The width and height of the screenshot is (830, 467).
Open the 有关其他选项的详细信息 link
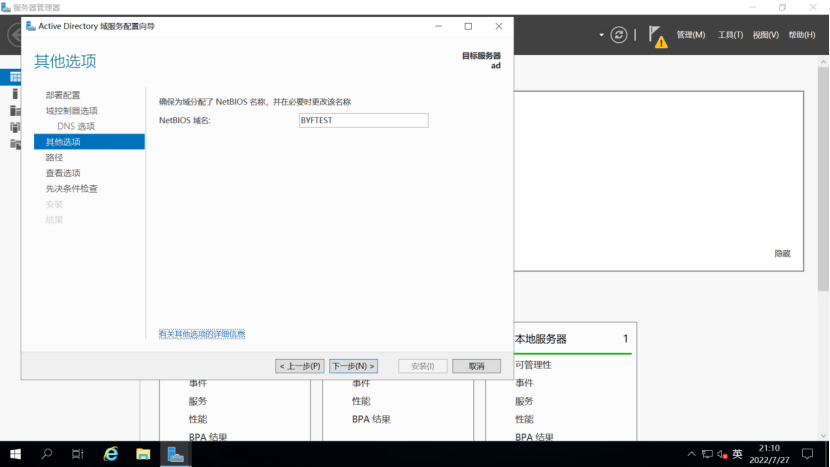click(x=202, y=334)
